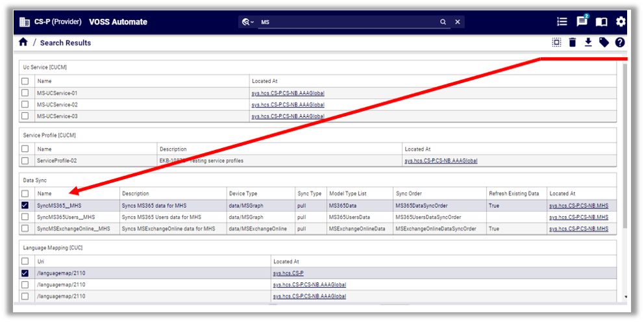Click the delete trash icon
This screenshot has width=644, height=322.
coord(572,43)
